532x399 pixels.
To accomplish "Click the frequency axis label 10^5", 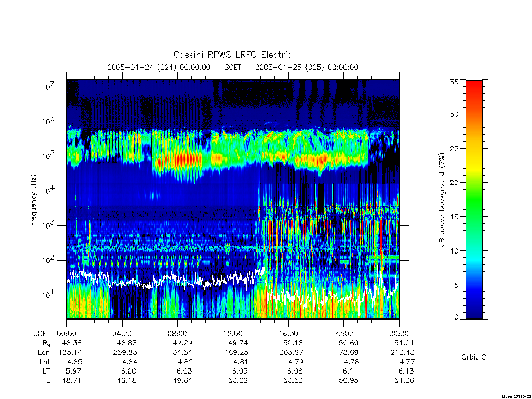I will (x=48, y=156).
